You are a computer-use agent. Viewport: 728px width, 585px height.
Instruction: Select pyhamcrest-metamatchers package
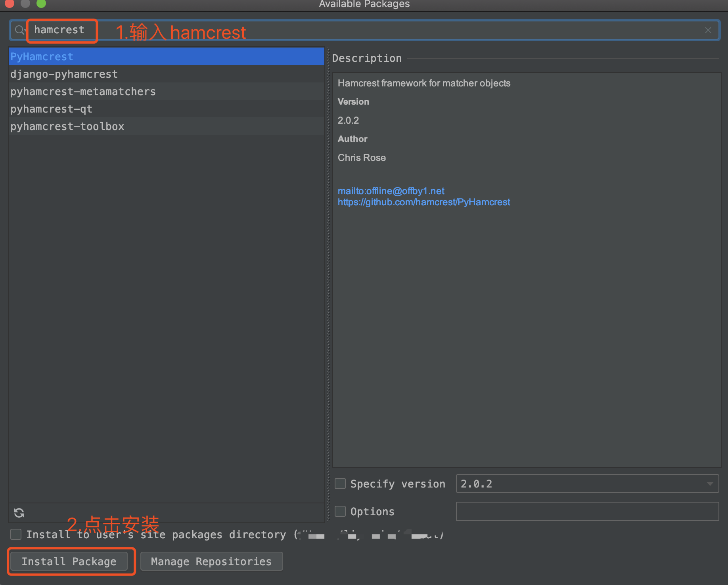167,91
